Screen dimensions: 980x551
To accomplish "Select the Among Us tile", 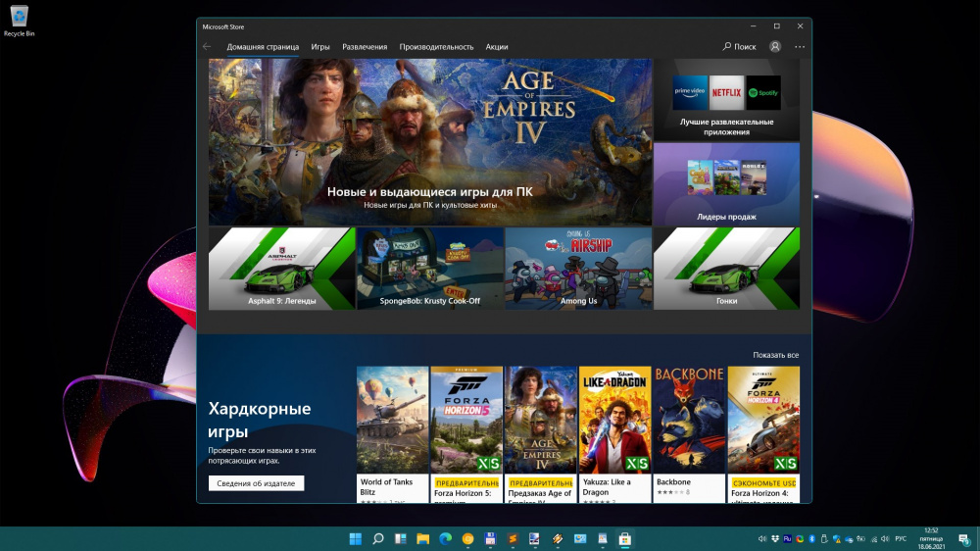I will (x=578, y=269).
